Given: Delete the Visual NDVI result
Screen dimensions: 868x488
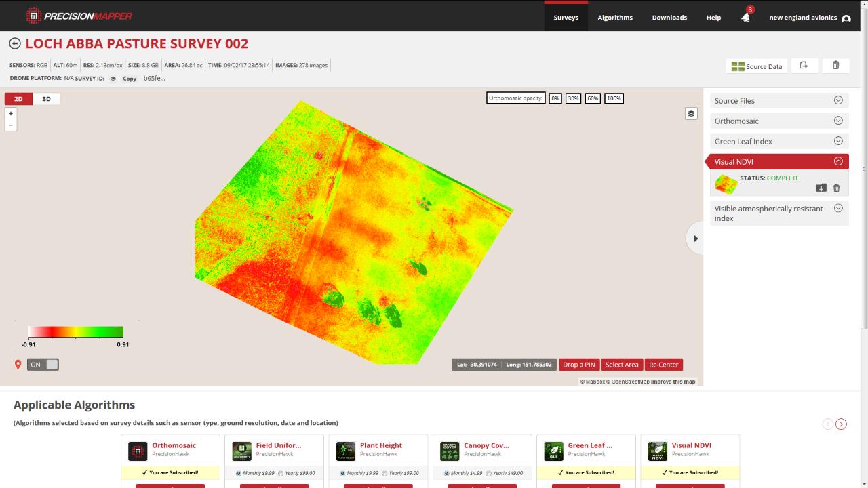Looking at the screenshot, I should pos(836,188).
